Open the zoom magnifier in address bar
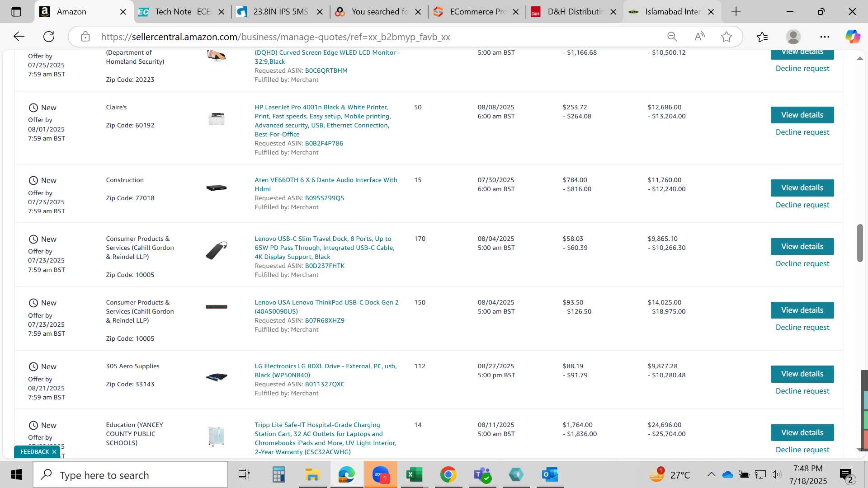Viewport: 868px width, 488px height. 672,37
